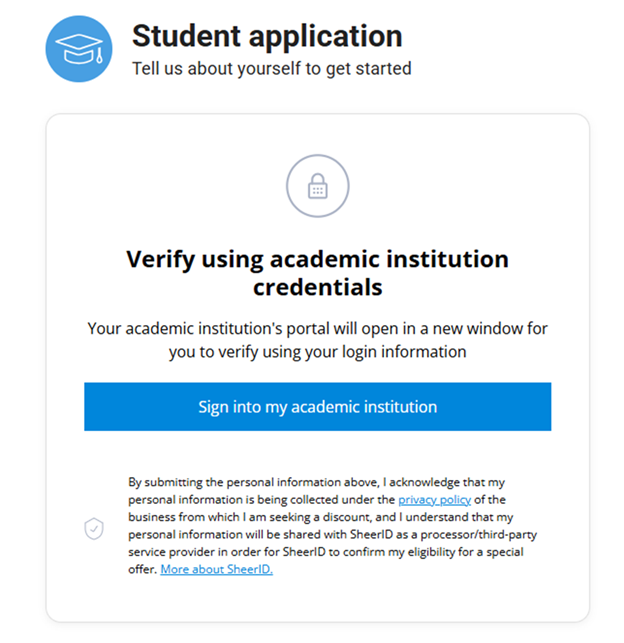Click the graduation cap icon

[79, 49]
